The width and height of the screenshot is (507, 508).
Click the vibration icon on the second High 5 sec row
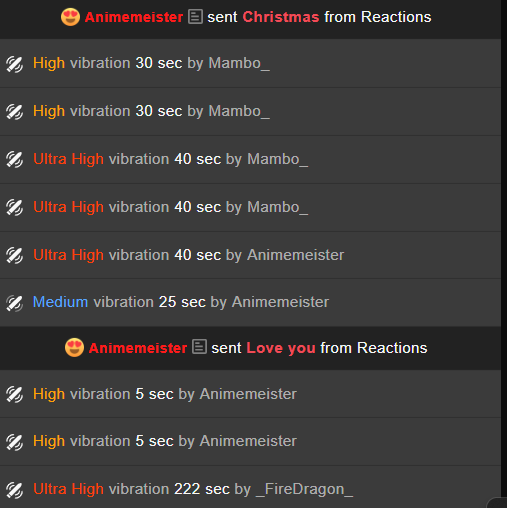coord(15,442)
